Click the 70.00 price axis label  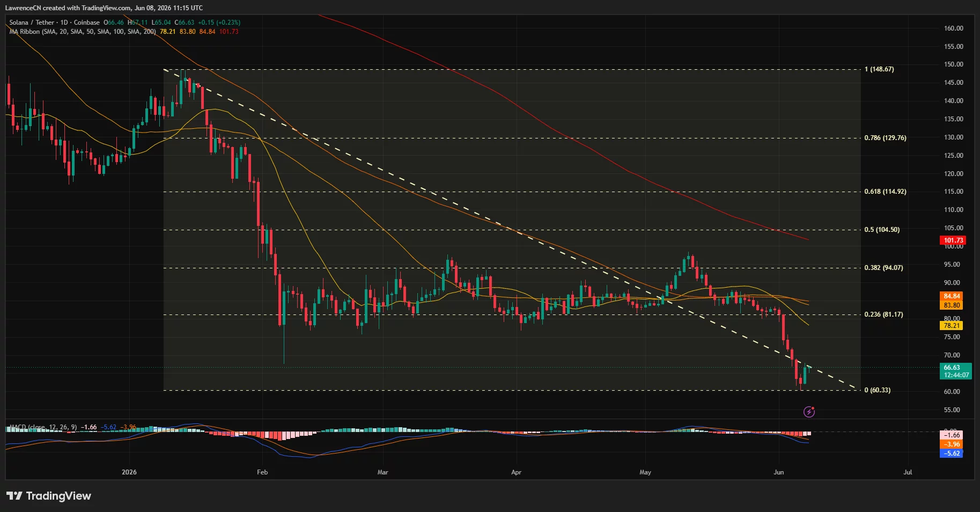952,355
